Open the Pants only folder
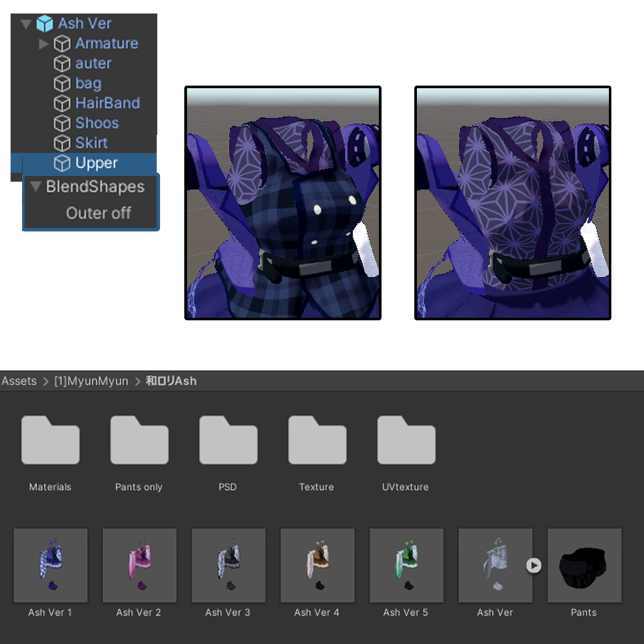 [139, 440]
